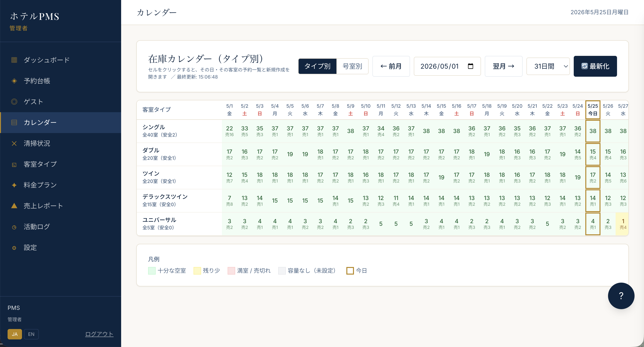Click the refresh icon in 最新化
This screenshot has width=644, height=347.
pos(585,66)
